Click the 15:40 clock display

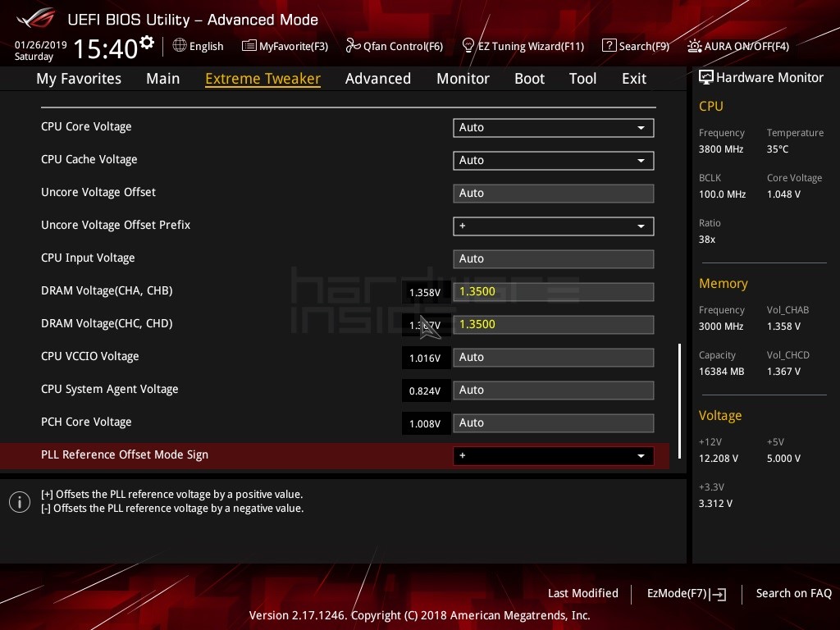point(106,48)
